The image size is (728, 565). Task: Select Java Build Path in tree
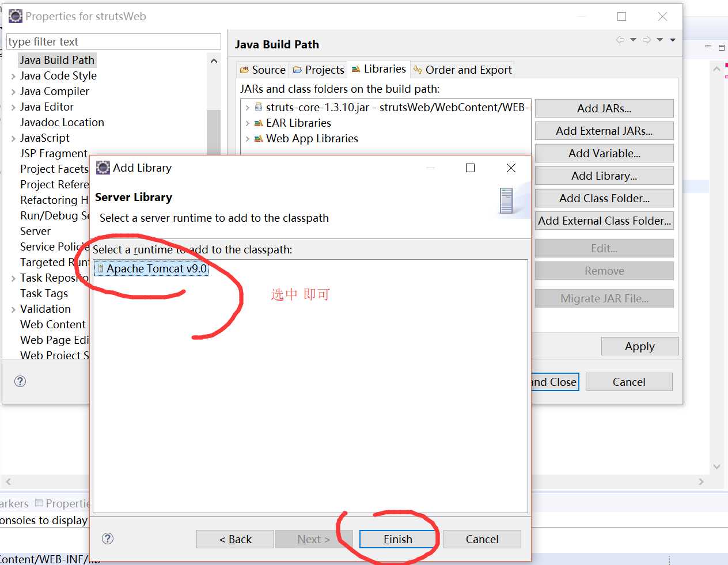click(x=57, y=60)
